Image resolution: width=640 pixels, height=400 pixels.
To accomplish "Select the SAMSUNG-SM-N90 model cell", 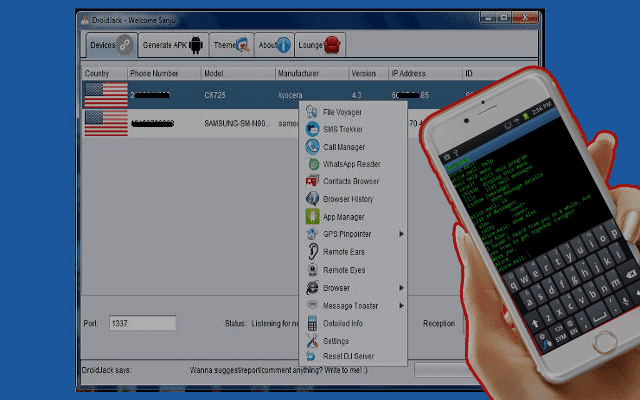I will click(x=237, y=123).
